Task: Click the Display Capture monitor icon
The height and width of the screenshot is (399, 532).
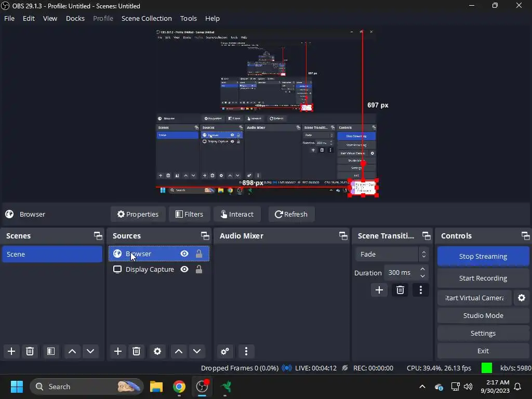Action: pyautogui.click(x=117, y=270)
